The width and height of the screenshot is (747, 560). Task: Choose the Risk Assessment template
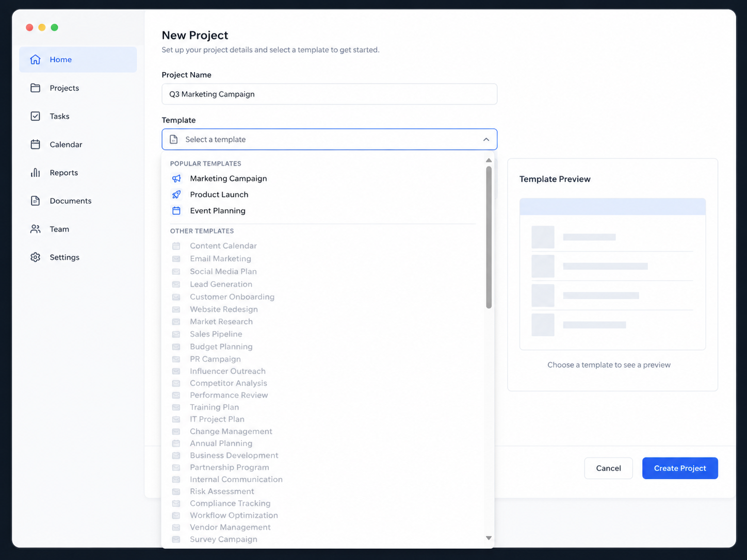tap(323, 491)
